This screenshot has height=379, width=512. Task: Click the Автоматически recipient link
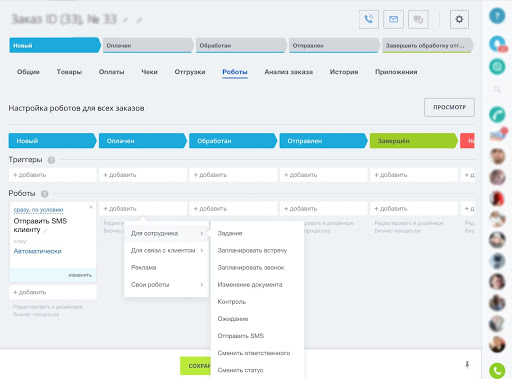point(37,251)
